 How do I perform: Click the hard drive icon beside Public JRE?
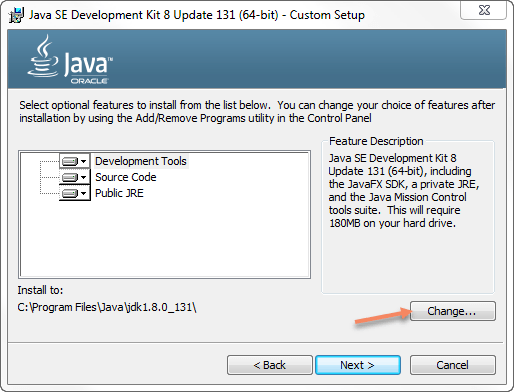70,193
